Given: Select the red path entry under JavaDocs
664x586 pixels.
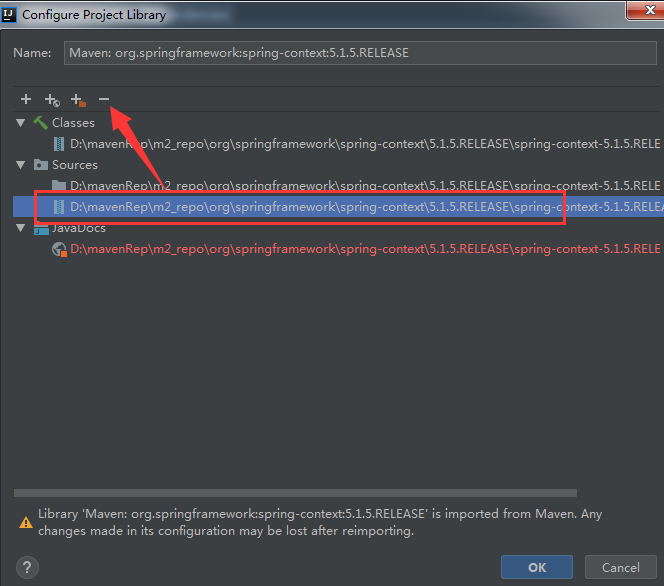Looking at the screenshot, I should pyautogui.click(x=365, y=249).
